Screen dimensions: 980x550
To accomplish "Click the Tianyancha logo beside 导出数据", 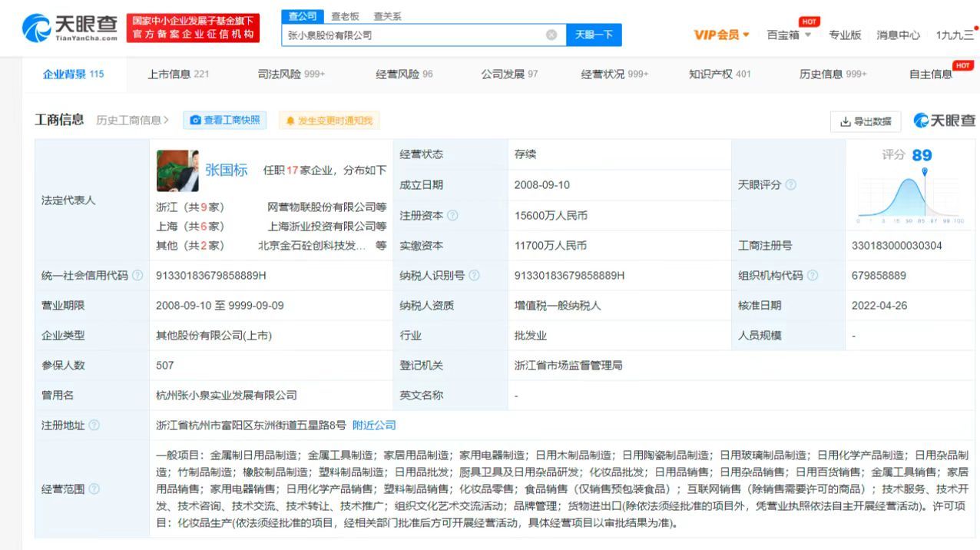I will click(945, 121).
